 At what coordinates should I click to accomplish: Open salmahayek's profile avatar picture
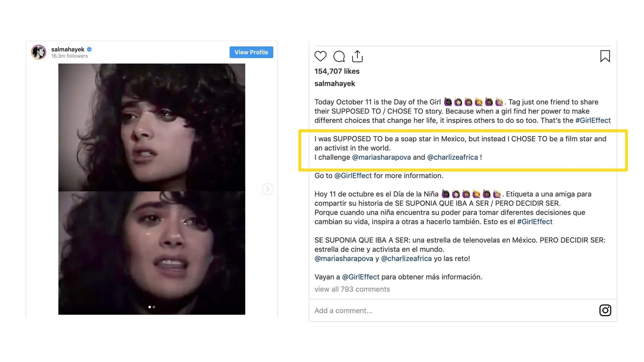click(x=39, y=52)
